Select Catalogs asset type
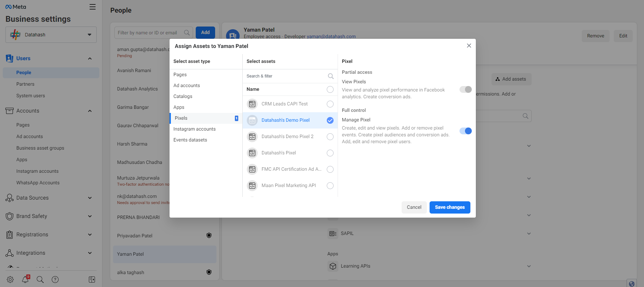Image resolution: width=644 pixels, height=287 pixels. (x=206, y=97)
